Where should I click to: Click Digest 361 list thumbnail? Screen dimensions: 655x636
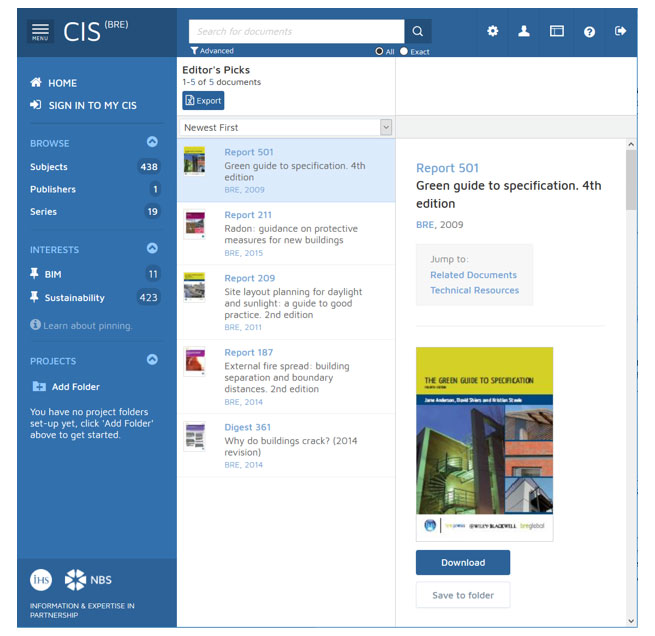click(195, 436)
